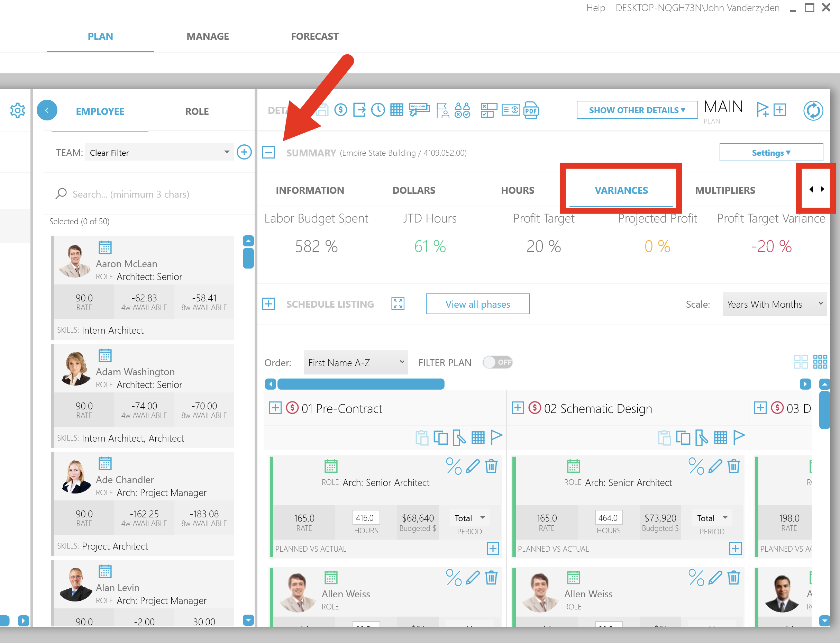Screen dimensions: 840x643
Task: Open the DOLLARS summary tab
Action: coord(414,190)
